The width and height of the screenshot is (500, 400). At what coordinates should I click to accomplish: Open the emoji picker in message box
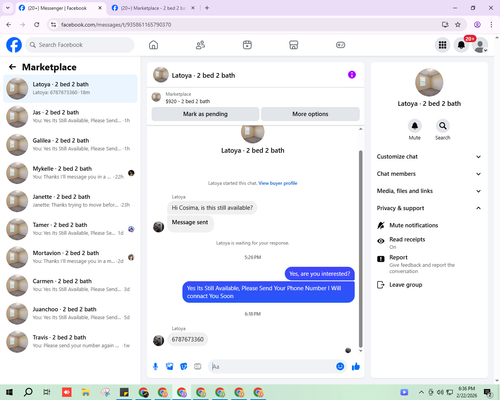pos(340,367)
